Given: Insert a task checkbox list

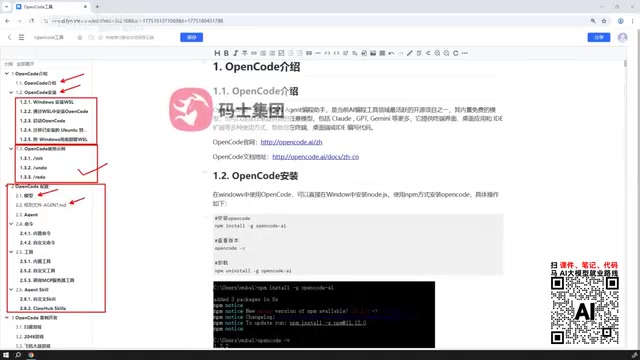Looking at the screenshot, I should point(281,53).
